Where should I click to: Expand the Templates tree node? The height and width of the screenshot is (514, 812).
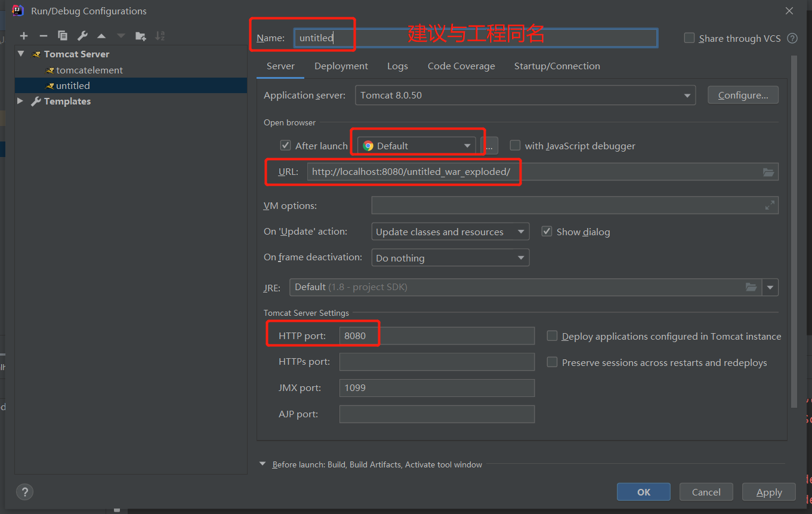click(21, 101)
